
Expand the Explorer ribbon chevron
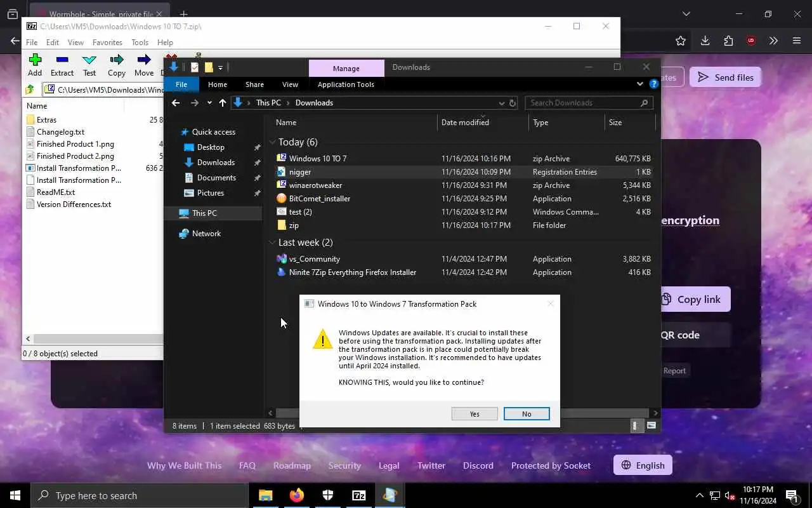tap(639, 84)
